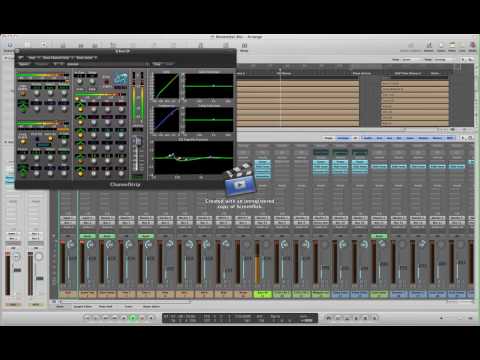Screen dimensions: 480x360
Task: Click the Stop button left of Play
Action: [x=124, y=318]
